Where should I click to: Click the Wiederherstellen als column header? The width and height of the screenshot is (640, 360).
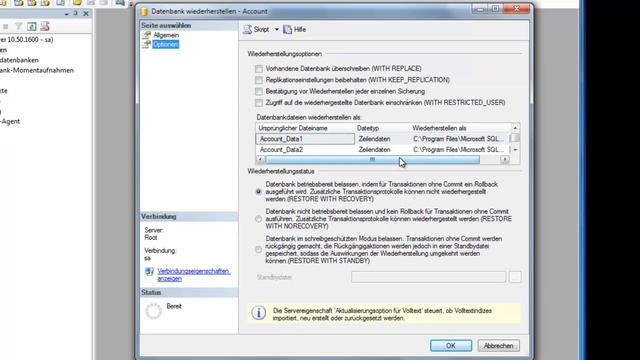pos(460,128)
